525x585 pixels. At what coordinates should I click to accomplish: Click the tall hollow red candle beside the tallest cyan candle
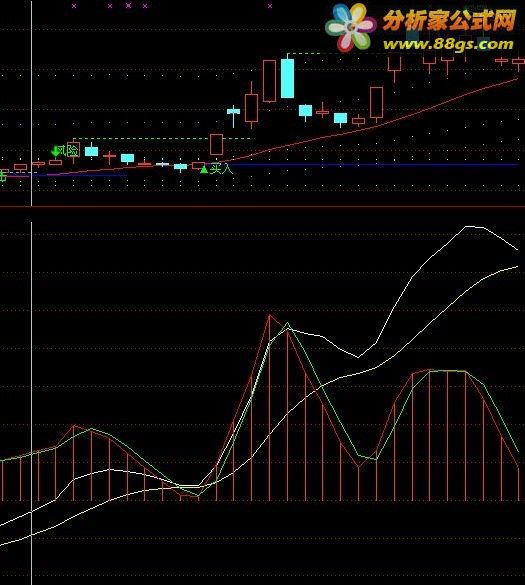click(269, 81)
